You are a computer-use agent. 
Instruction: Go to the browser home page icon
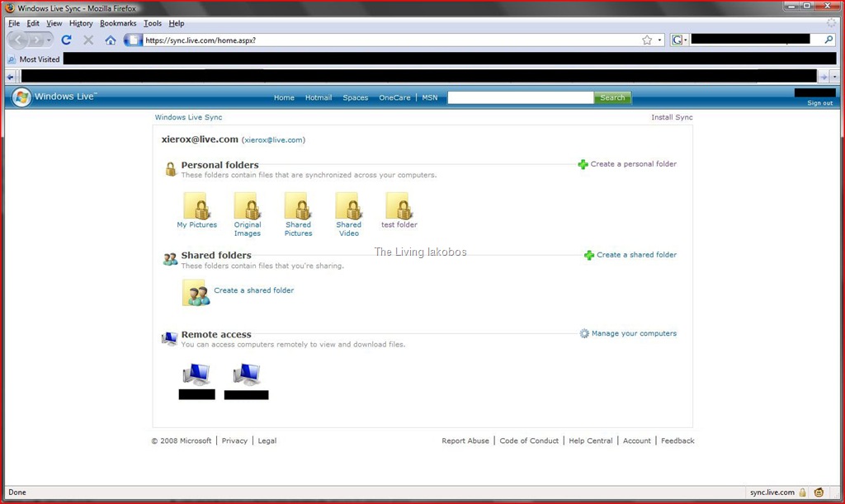(111, 40)
